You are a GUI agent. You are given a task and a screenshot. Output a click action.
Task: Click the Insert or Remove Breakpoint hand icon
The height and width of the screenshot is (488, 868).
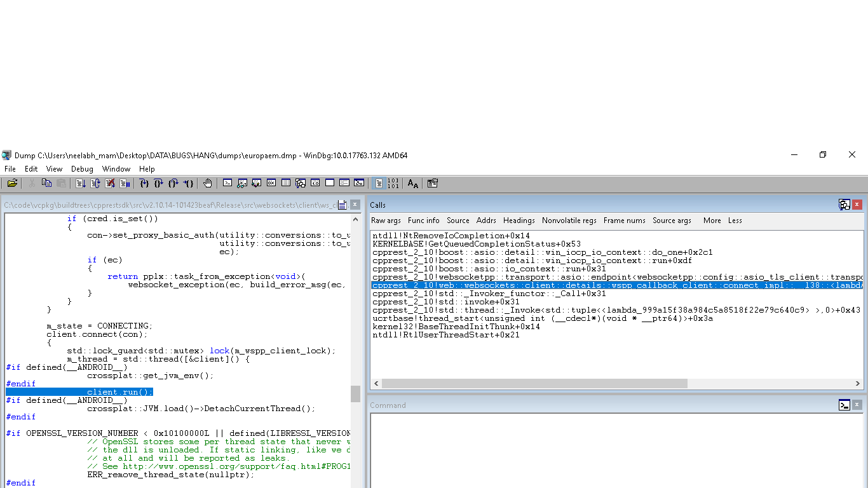(207, 183)
